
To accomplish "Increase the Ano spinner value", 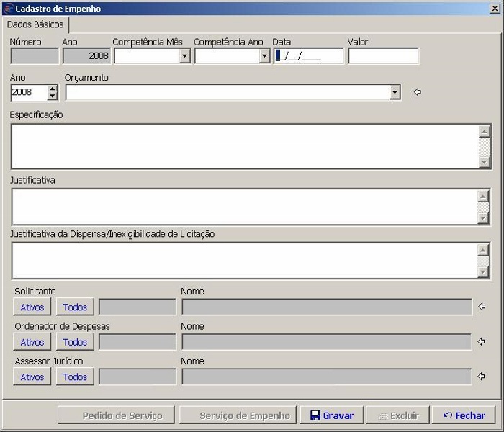I will pos(52,89).
